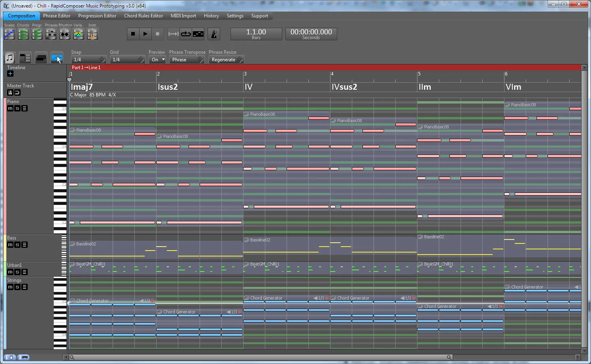The image size is (591, 364).
Task: Open the Preview On dropdown
Action: click(158, 60)
